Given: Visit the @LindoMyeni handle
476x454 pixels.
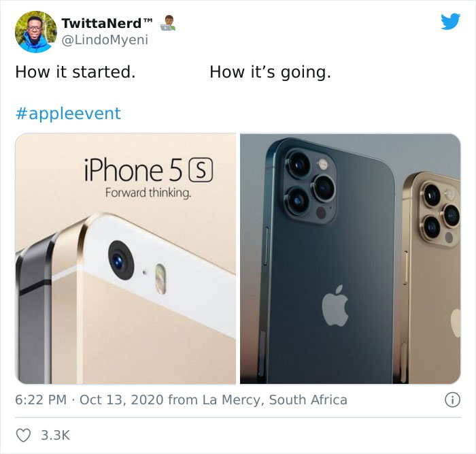Looking at the screenshot, I should tap(104, 40).
